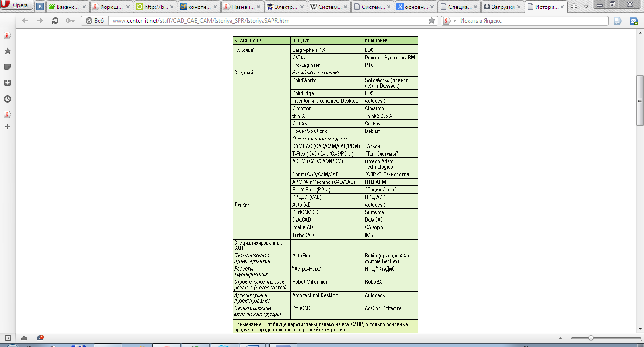Click the page icon right of search field
This screenshot has width=644, height=347.
click(x=618, y=21)
